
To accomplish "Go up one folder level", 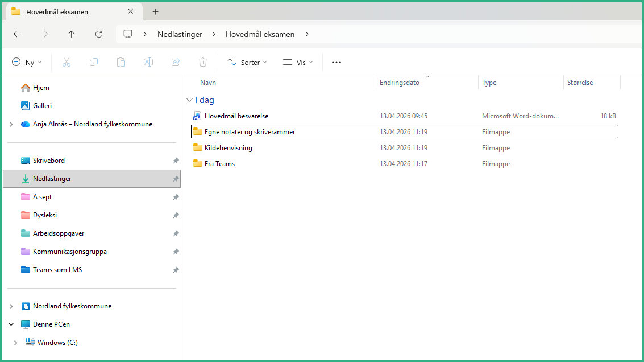I will pyautogui.click(x=72, y=34).
